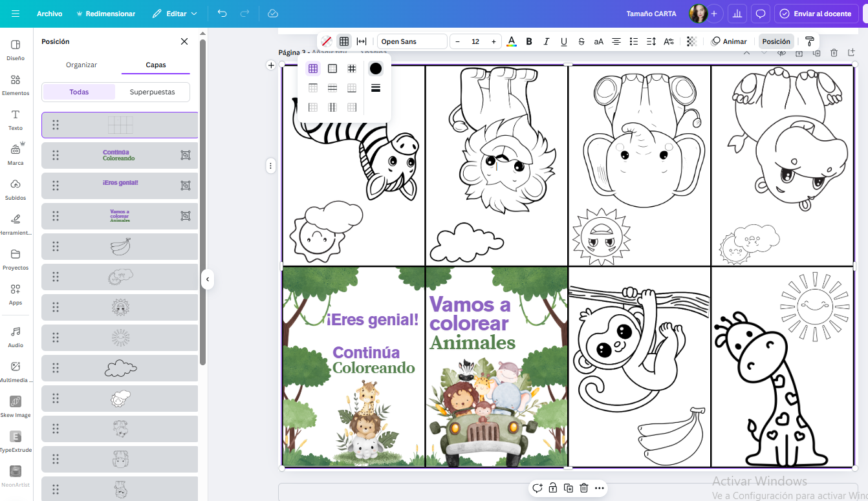Open the Herramientas sidebar panel
The width and height of the screenshot is (868, 501).
[16, 224]
